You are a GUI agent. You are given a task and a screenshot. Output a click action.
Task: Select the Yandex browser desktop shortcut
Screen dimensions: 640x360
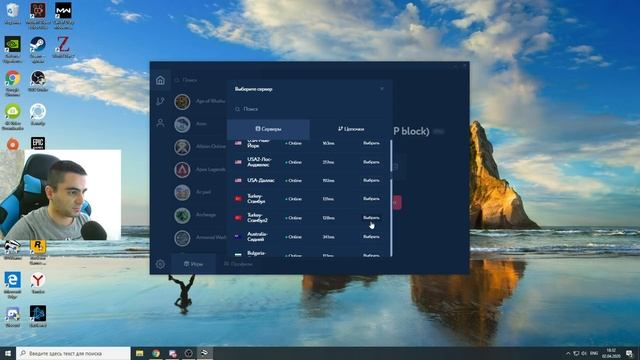point(38,283)
